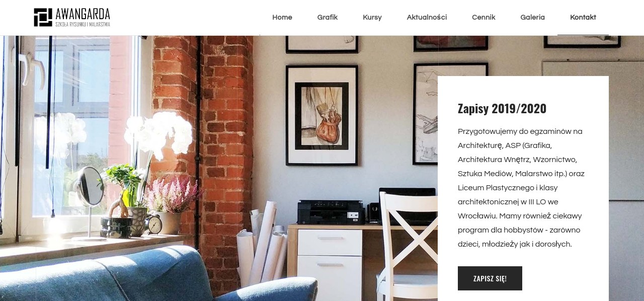Click the black printer on the desk
This screenshot has width=644, height=301.
pyautogui.click(x=331, y=212)
